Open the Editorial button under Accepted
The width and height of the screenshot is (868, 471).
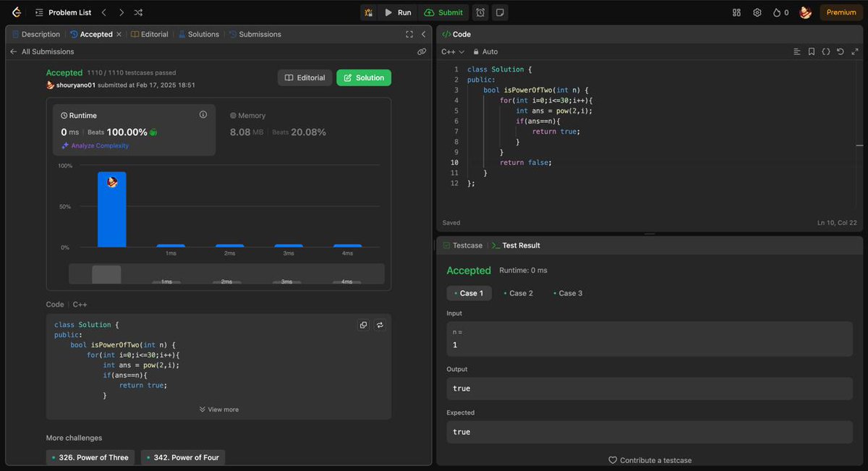(x=305, y=77)
